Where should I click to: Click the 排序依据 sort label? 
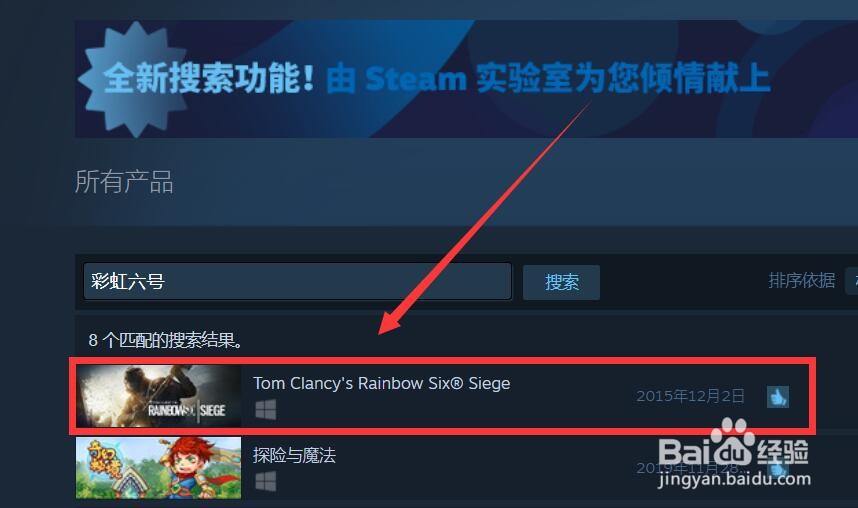(802, 280)
